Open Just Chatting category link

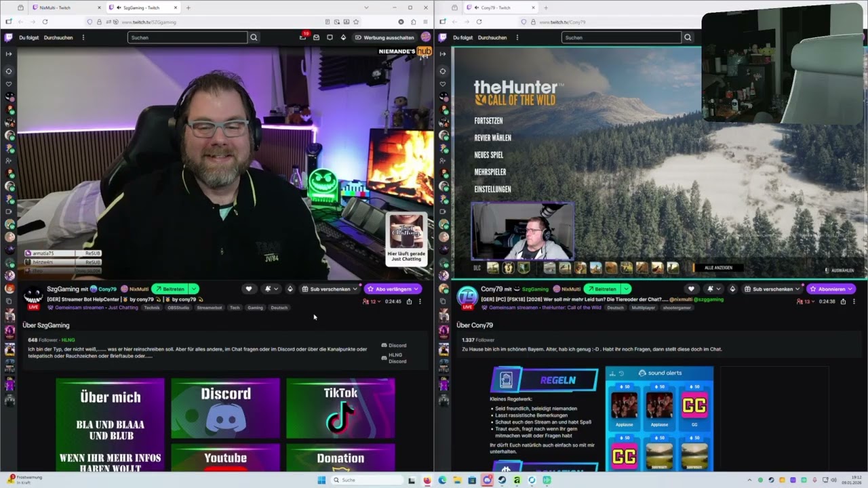[122, 308]
